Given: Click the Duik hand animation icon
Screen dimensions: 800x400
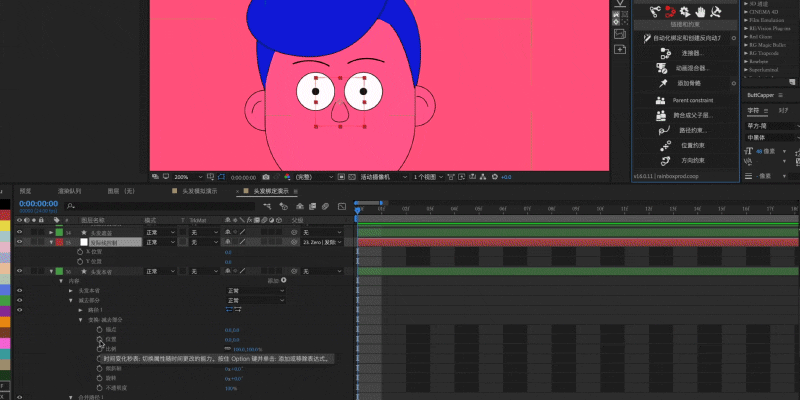Looking at the screenshot, I should [x=701, y=11].
